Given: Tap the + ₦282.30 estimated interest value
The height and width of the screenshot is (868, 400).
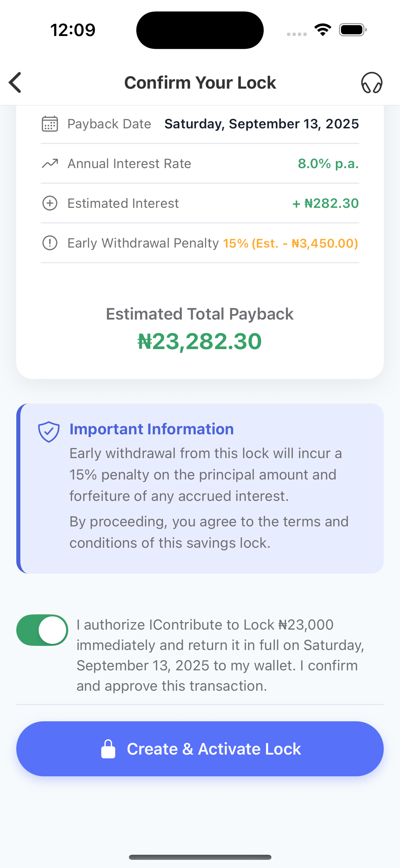Looking at the screenshot, I should click(325, 203).
